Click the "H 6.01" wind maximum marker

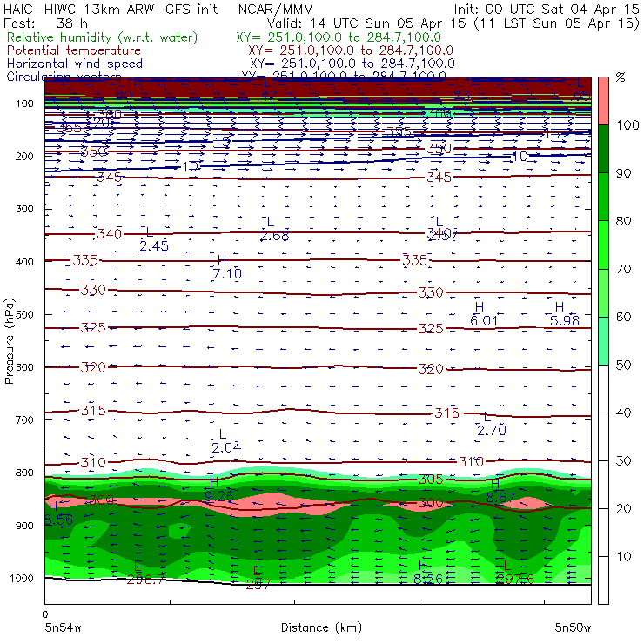[x=484, y=315]
